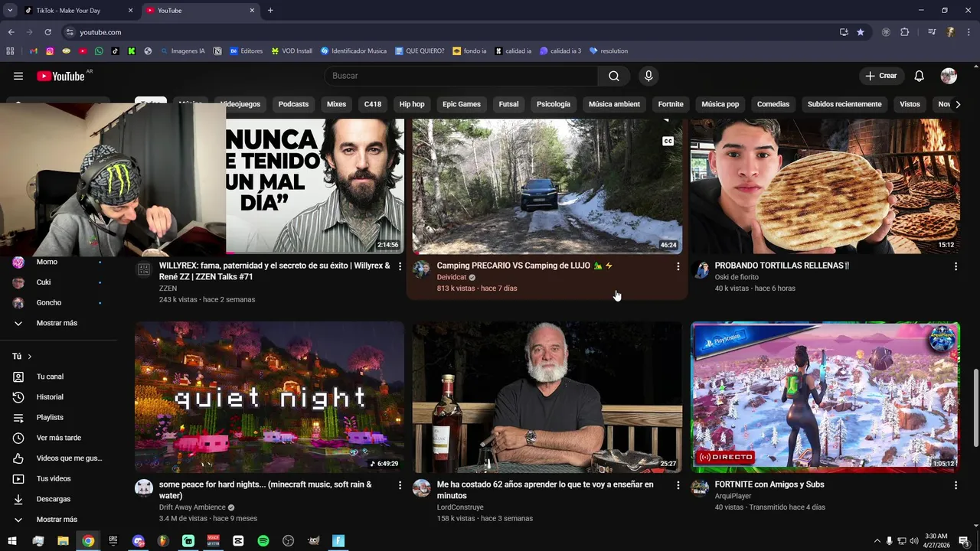Select the Música pop filter chip
Viewport: 980px width, 551px height.
[720, 104]
